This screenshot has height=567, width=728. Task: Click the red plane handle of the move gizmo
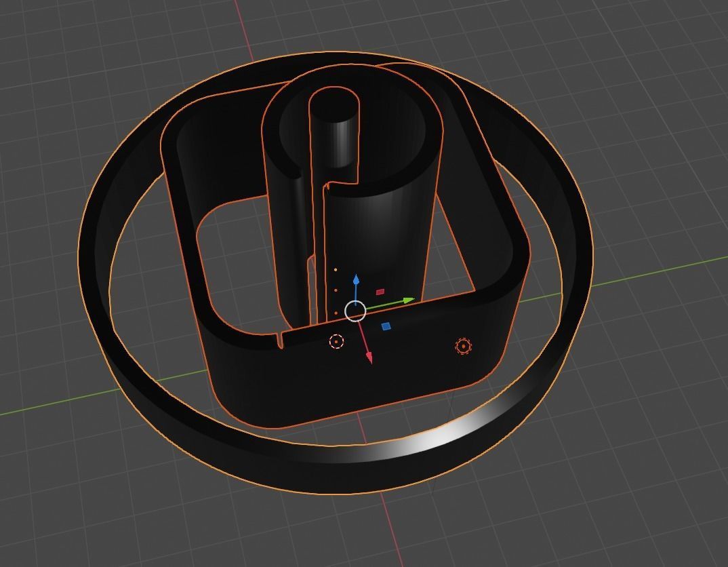380,292
